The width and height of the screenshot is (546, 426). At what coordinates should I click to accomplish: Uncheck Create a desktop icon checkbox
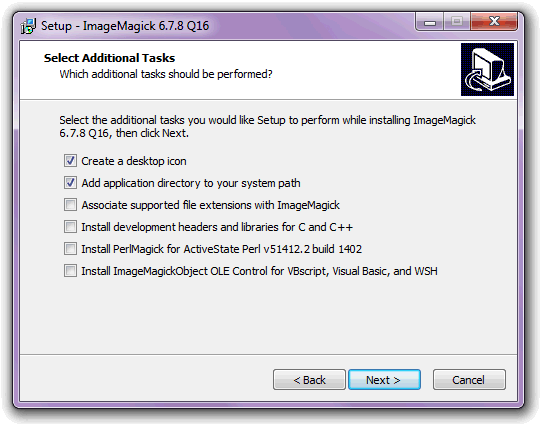70,161
